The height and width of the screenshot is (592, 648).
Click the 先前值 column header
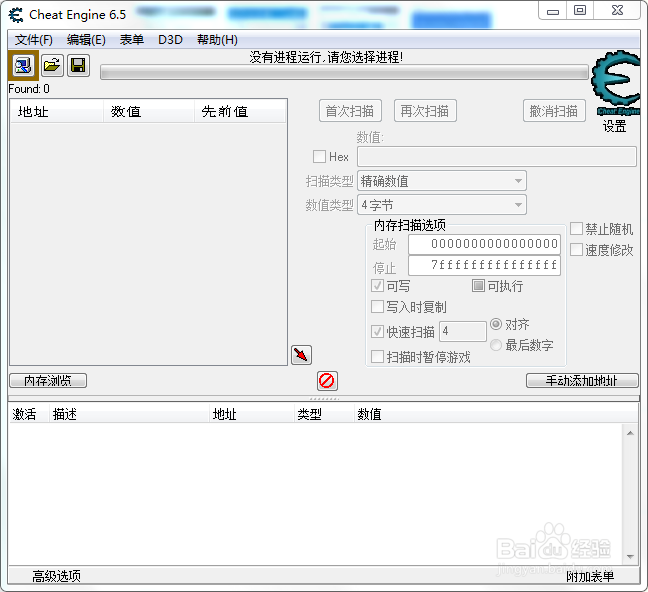(240, 112)
